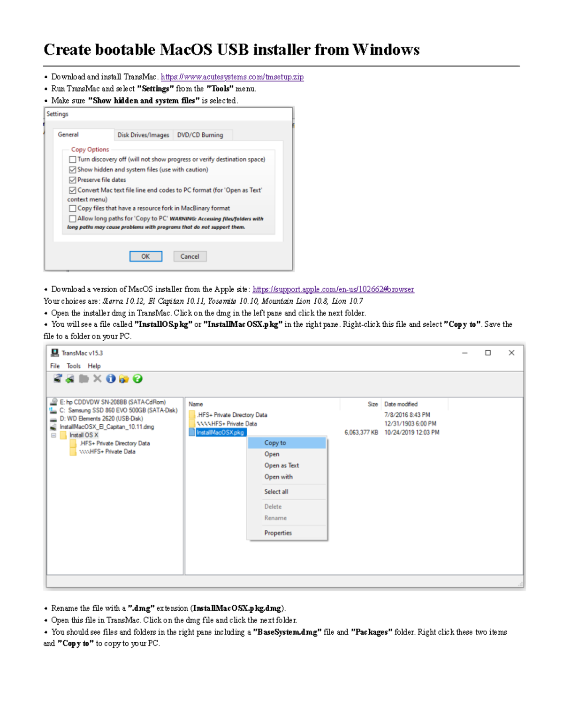Open the help toolbar icon with green question mark

tap(136, 379)
